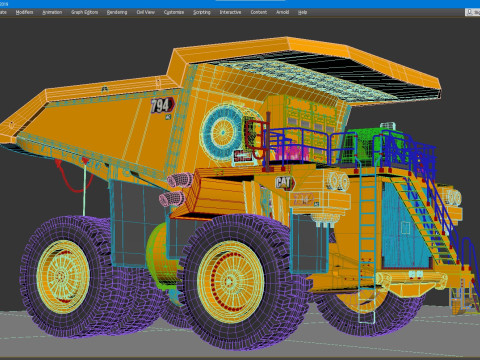Open the Arnold menu
Viewport: 480px width, 360px height.
tap(282, 12)
